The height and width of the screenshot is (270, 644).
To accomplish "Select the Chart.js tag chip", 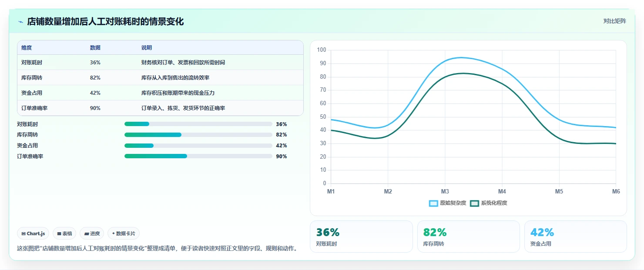I will [x=33, y=233].
